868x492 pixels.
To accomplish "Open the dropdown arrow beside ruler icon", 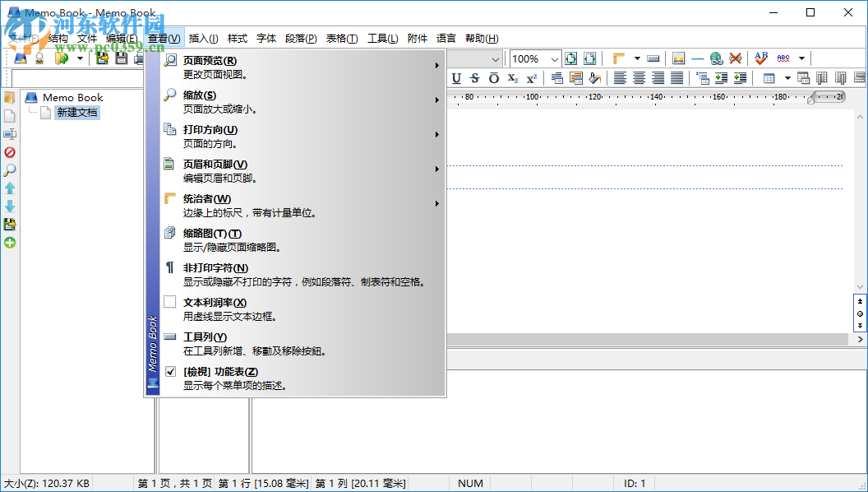I will coord(637,58).
